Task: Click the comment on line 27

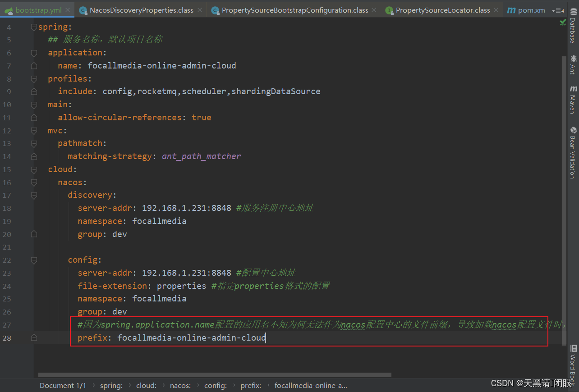Action: tap(320, 325)
